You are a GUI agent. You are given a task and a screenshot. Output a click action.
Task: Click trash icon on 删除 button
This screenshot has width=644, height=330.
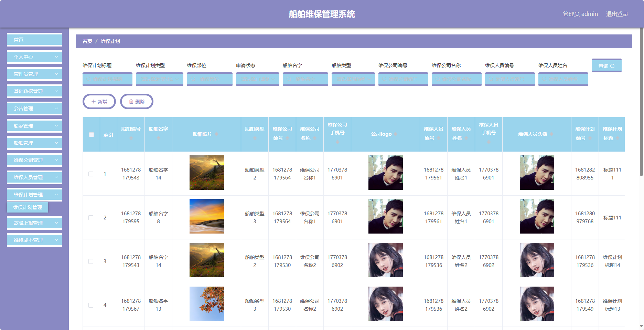(x=131, y=102)
